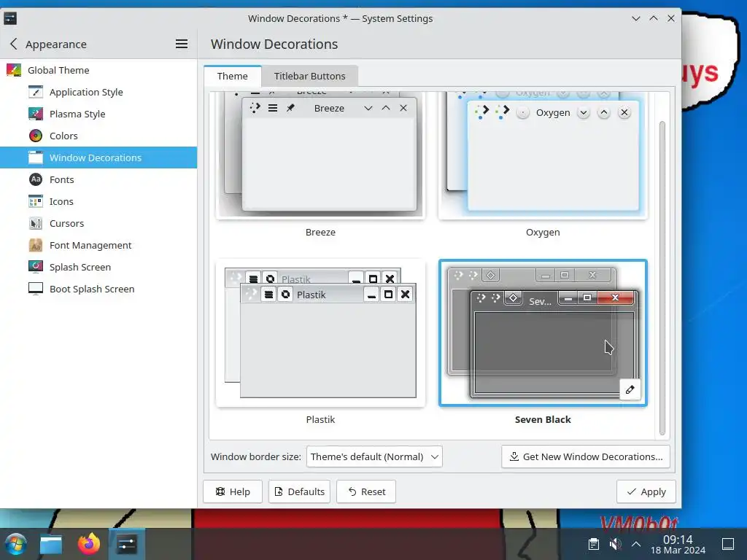Screen dimensions: 747x560
Task: Click the Fonts sidebar entry
Action: pyautogui.click(x=98, y=179)
